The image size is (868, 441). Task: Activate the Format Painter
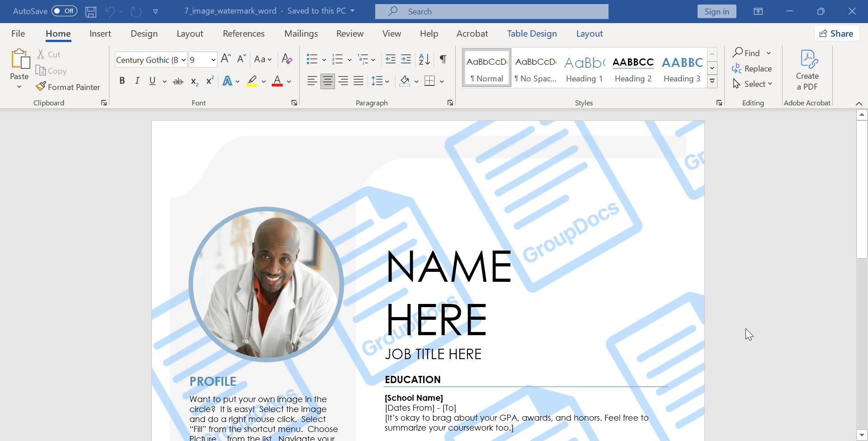click(68, 87)
